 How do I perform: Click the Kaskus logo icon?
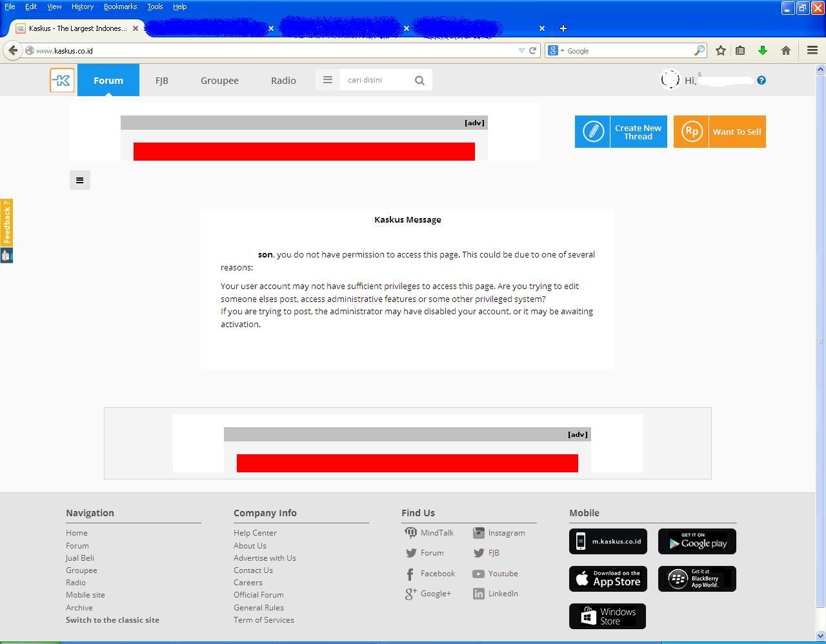click(x=62, y=80)
